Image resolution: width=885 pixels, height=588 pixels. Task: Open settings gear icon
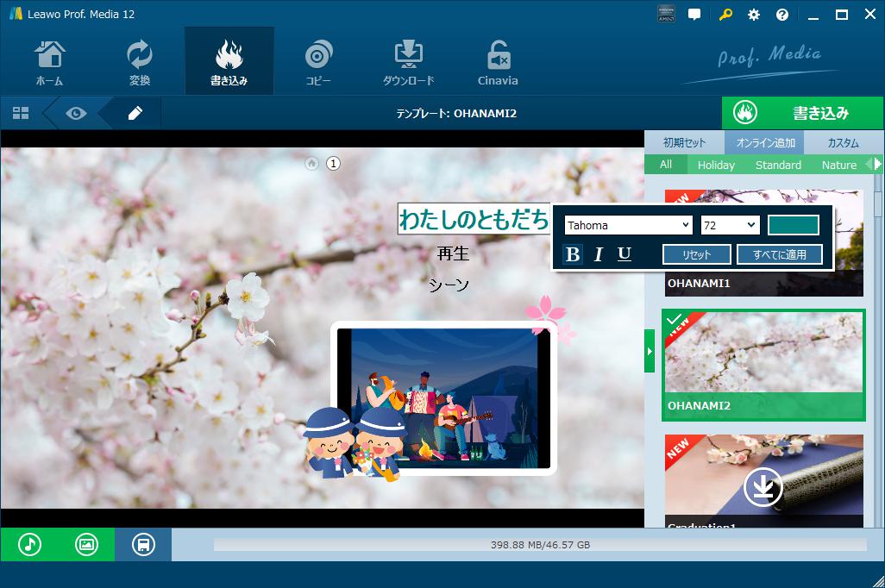coord(754,15)
